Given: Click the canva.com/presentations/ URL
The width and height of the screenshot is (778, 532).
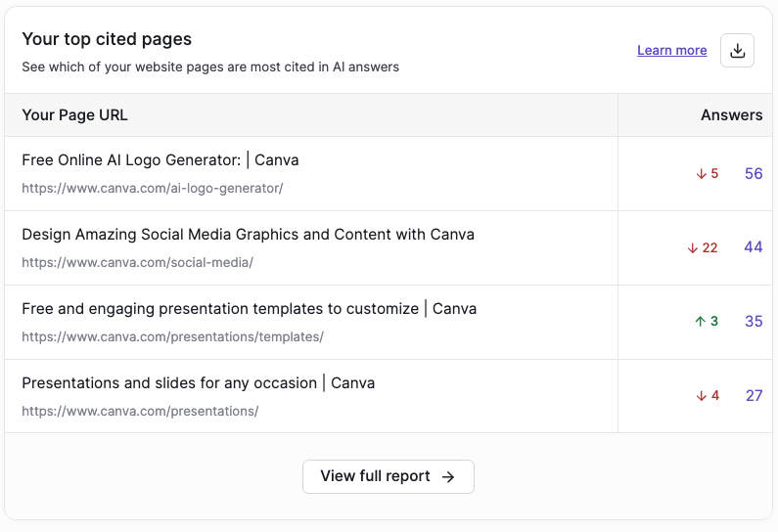Looking at the screenshot, I should (x=140, y=412).
